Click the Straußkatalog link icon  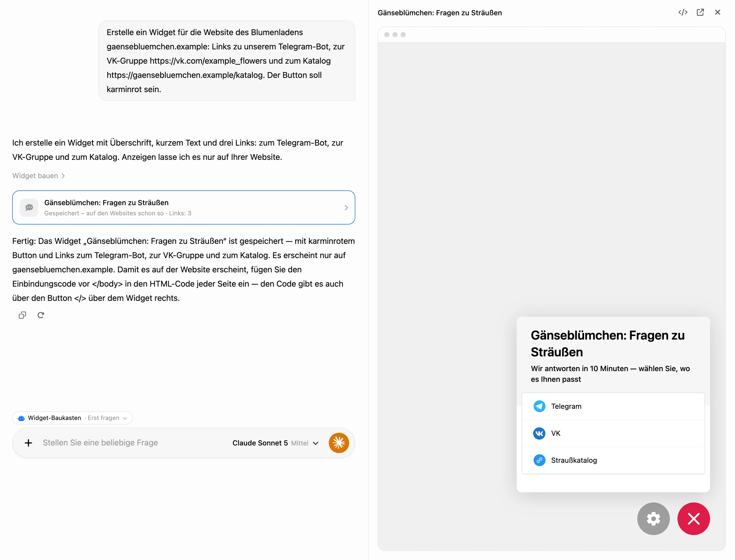(540, 460)
